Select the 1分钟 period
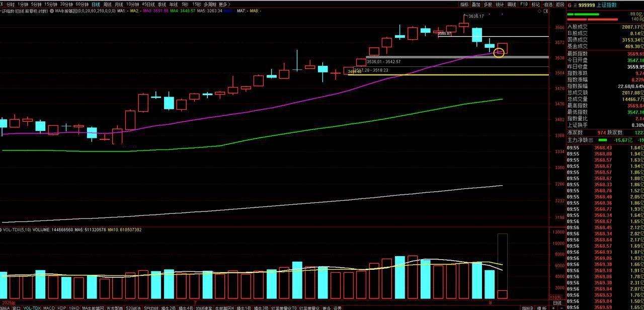 [x=23, y=4]
